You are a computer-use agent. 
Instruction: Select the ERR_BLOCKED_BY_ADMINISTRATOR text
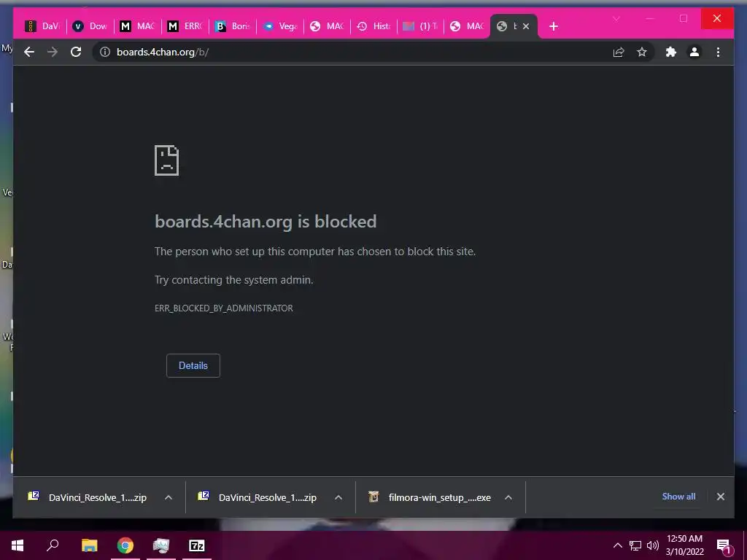tap(223, 308)
